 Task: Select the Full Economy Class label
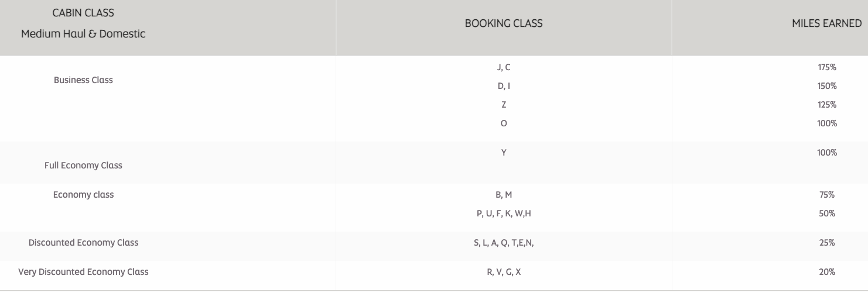[x=83, y=166]
